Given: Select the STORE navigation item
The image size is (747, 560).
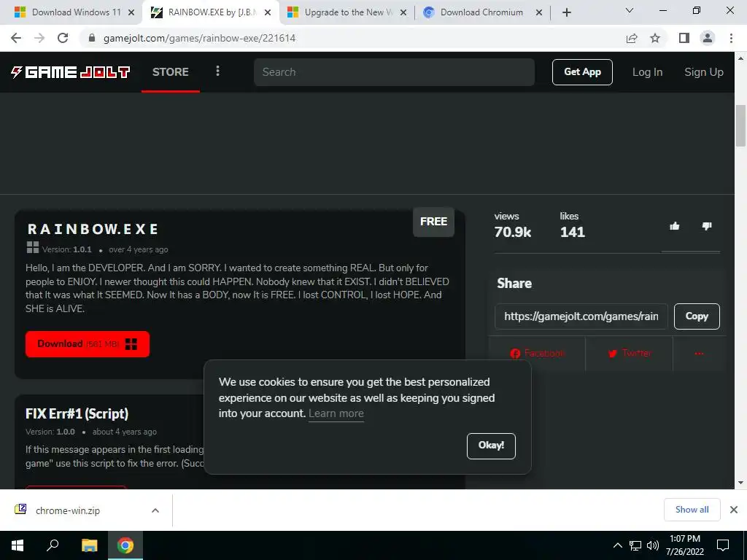Looking at the screenshot, I should 171,72.
